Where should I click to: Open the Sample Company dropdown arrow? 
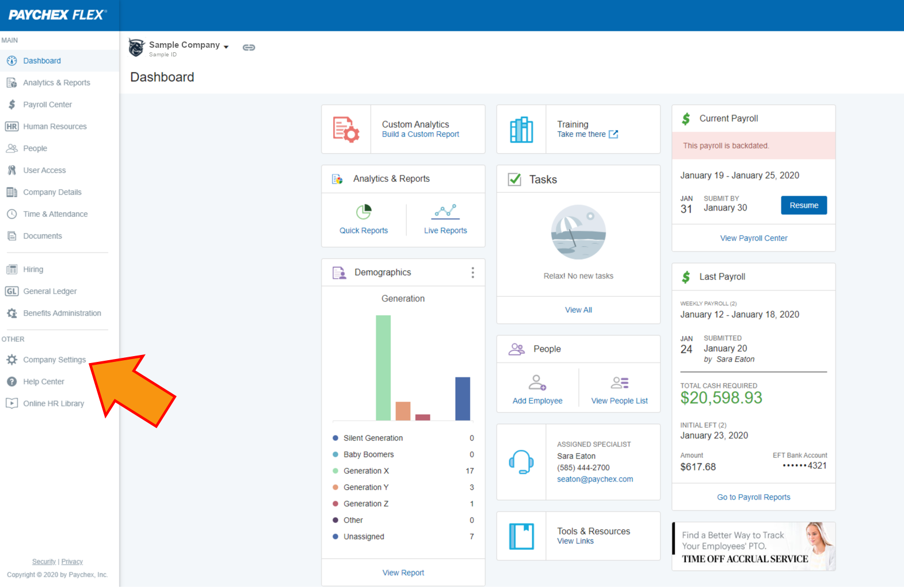click(x=226, y=47)
